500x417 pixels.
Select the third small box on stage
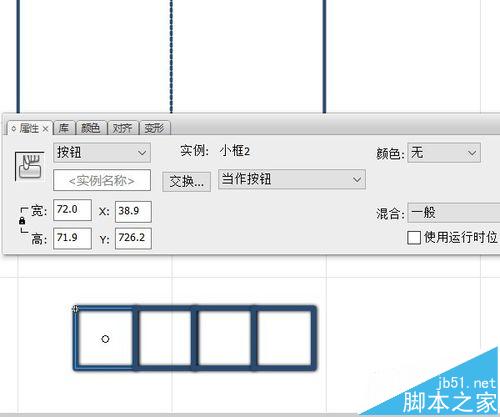pos(224,338)
